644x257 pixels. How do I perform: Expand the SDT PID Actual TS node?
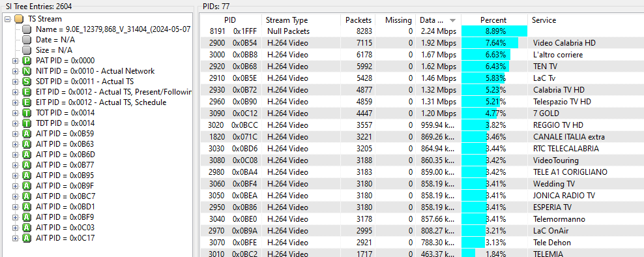16,82
